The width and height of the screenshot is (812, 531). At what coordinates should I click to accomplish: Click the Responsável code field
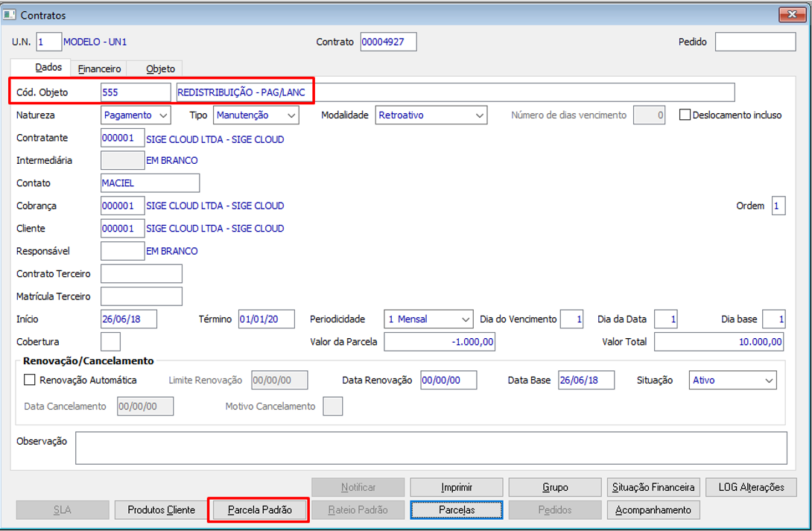point(122,251)
